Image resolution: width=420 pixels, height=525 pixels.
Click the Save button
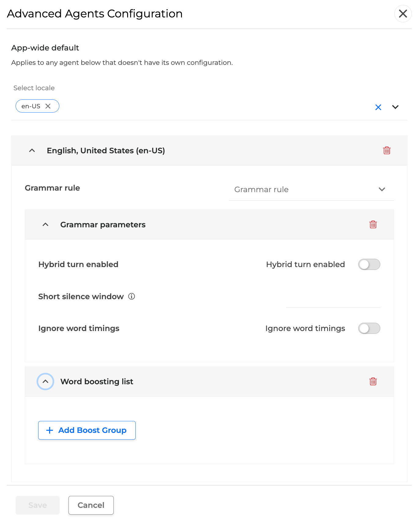pos(38,505)
